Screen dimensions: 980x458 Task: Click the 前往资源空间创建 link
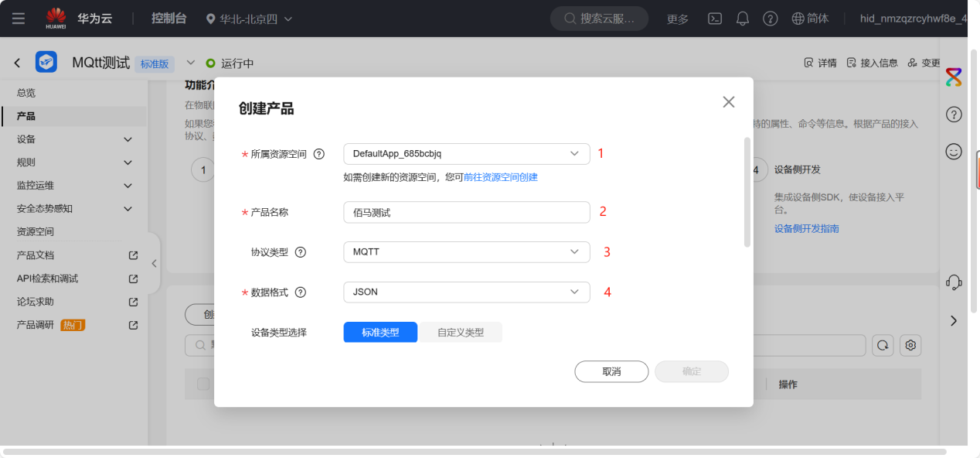[x=499, y=176]
